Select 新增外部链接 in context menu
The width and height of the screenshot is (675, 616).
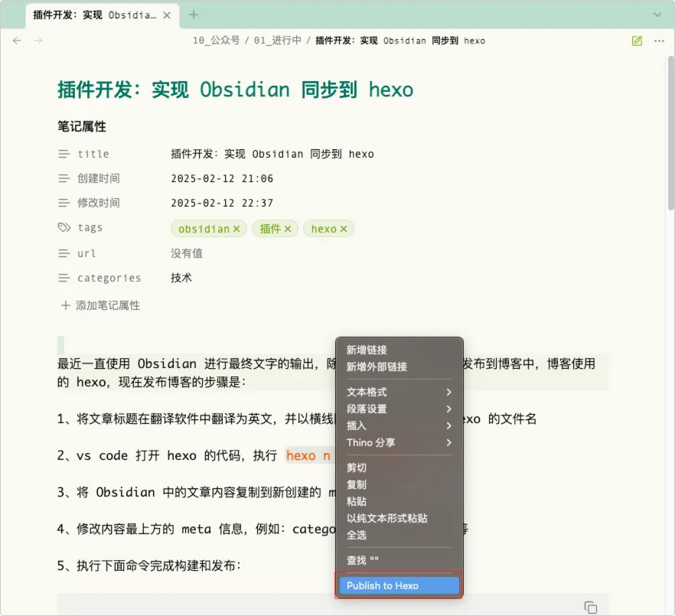pyautogui.click(x=399, y=367)
